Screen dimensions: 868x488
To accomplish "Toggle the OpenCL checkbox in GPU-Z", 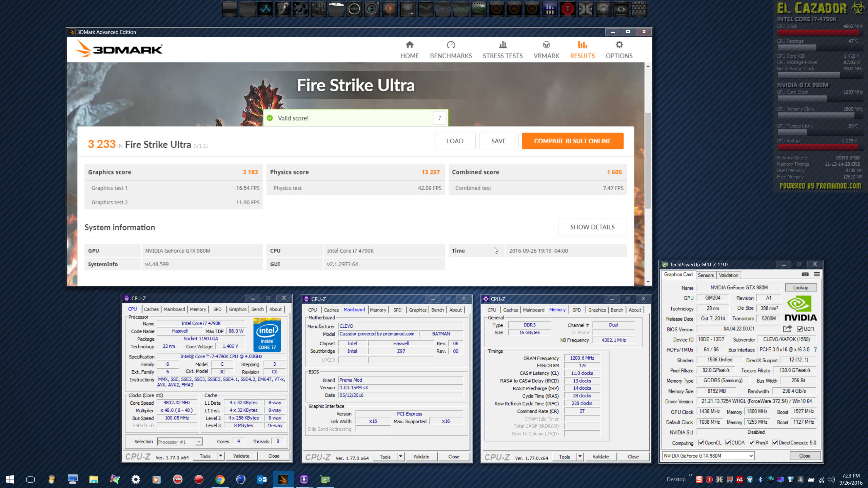I will 701,443.
